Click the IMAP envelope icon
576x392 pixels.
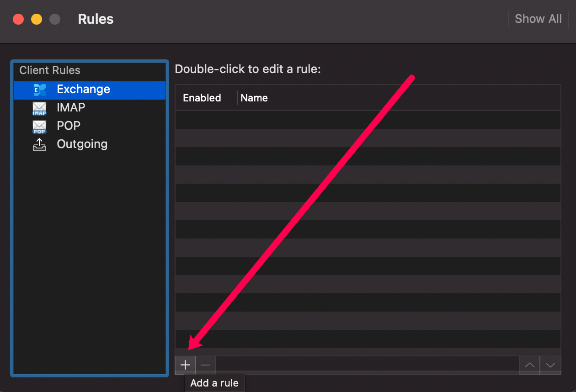coord(39,108)
